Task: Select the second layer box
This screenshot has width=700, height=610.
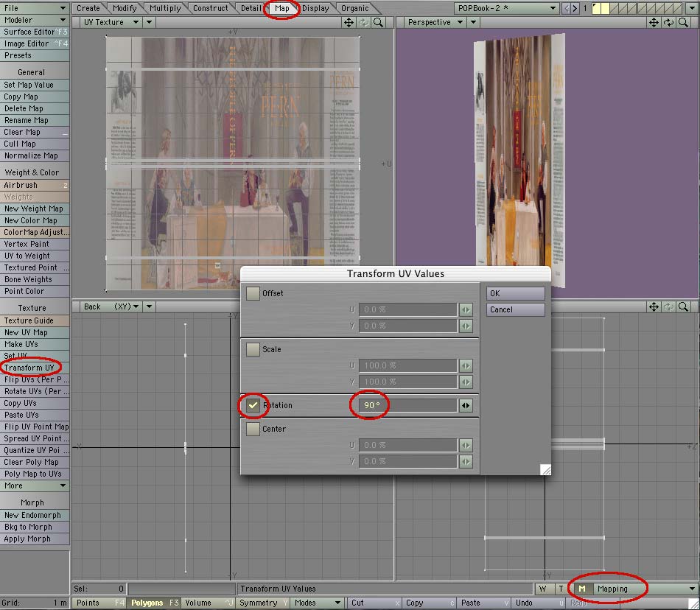Action: [605, 8]
